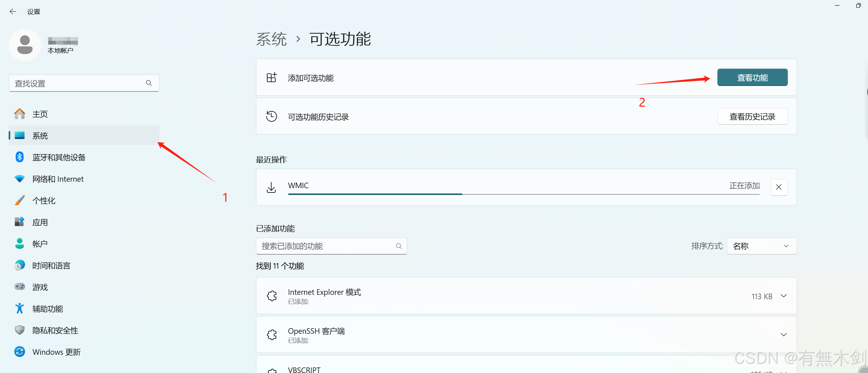Screen dimensions: 868x373
Task: Click the Windows 更新 sync icon
Action: (x=19, y=351)
